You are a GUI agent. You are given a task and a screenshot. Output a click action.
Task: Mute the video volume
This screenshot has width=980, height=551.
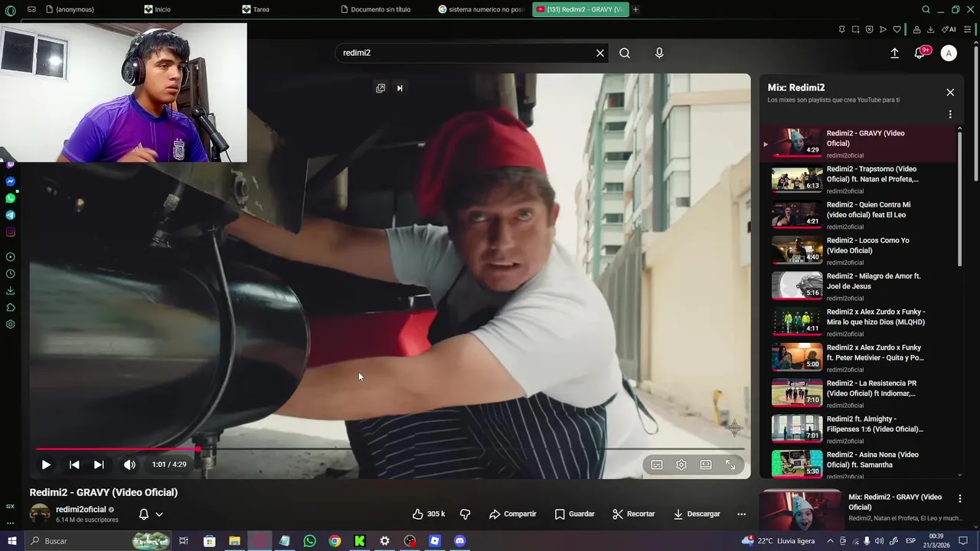129,465
